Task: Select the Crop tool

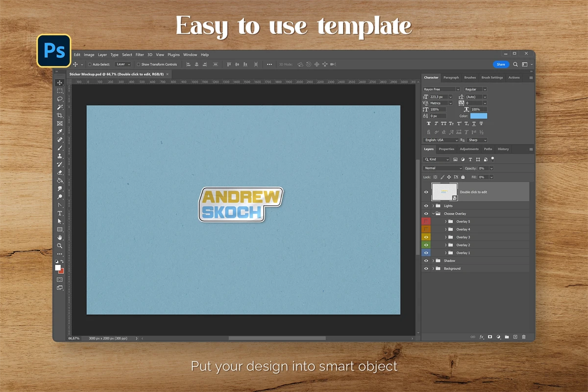Action: point(60,115)
